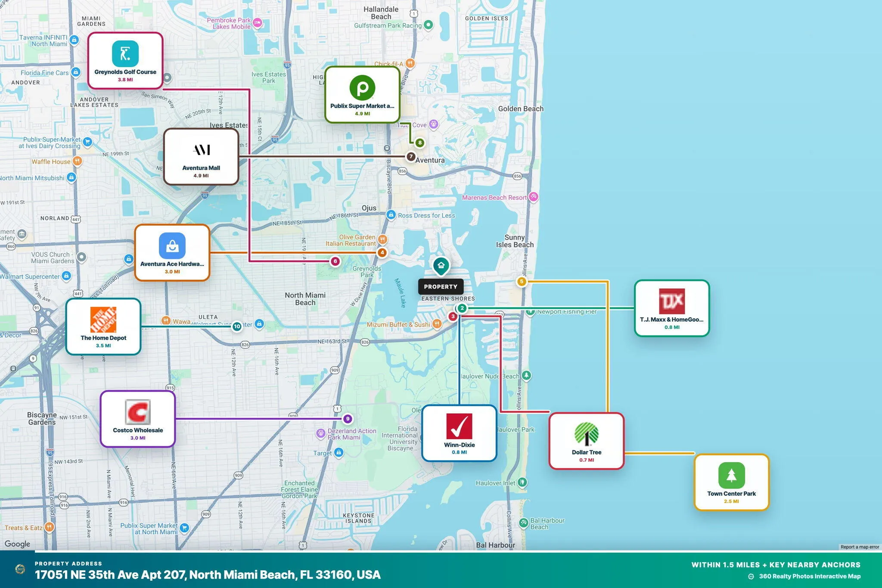882x588 pixels.
Task: Click the Hallandale Beach map label
Action: click(381, 13)
